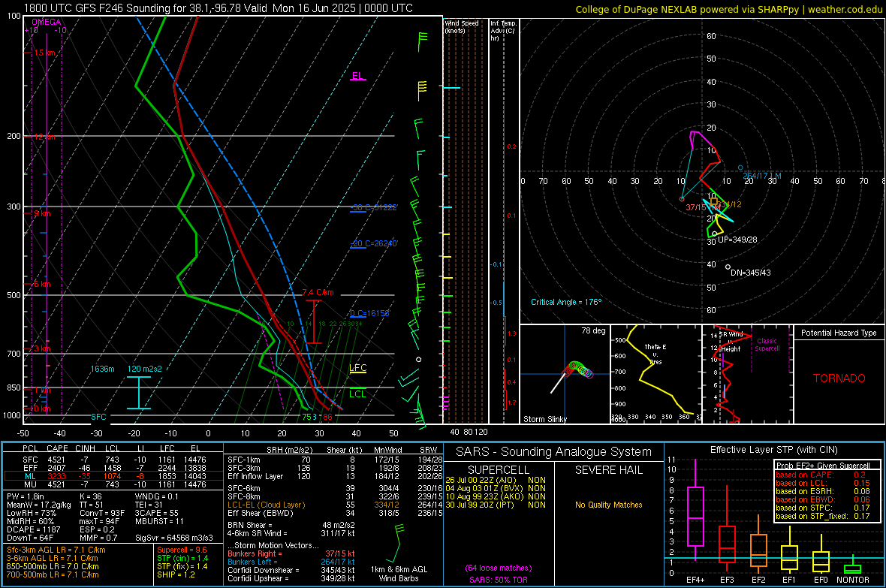Open the weather.cod.edu NEXLAB credit text
The width and height of the screenshot is (886, 588).
coord(728,9)
